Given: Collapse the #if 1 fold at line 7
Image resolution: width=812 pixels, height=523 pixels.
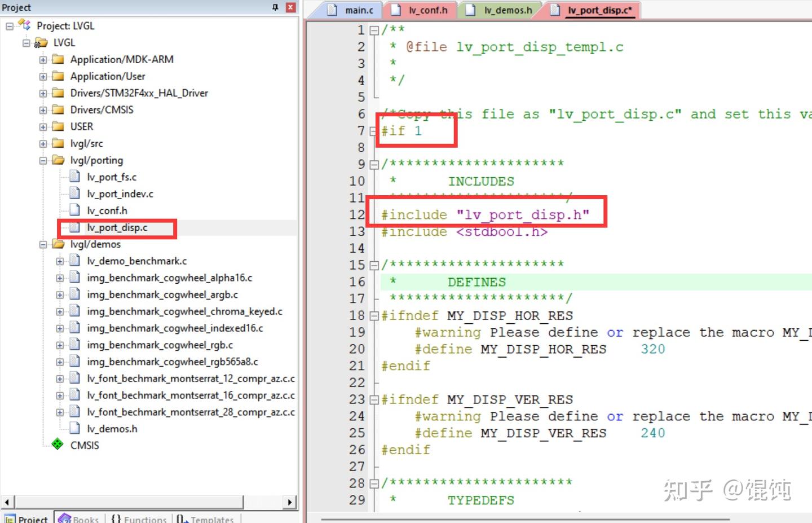Looking at the screenshot, I should tap(374, 131).
